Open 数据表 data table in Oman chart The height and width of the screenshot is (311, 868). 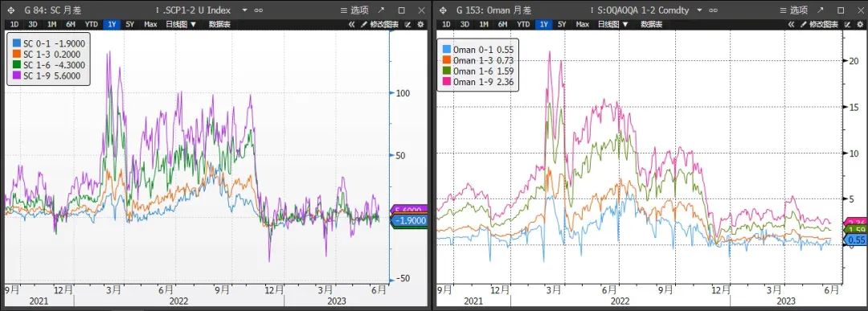point(652,24)
